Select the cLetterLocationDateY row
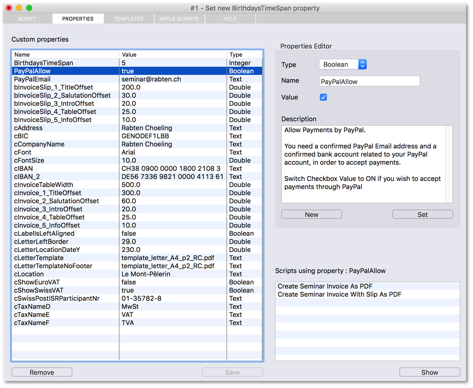The width and height of the screenshot is (473, 388). (137, 249)
